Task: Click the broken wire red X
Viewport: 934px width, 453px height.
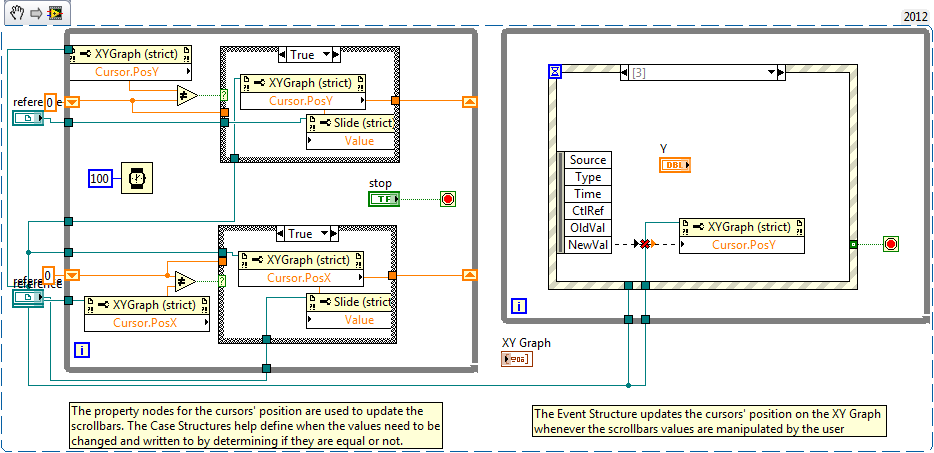Action: [644, 244]
